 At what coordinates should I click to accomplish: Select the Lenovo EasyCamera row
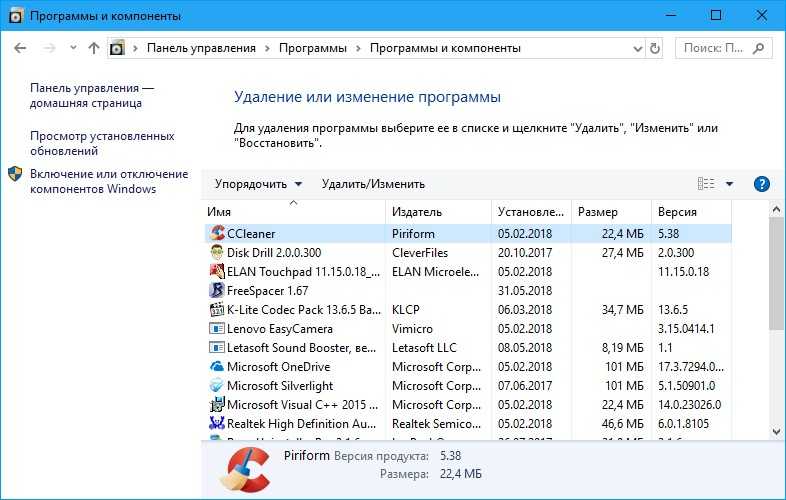[x=468, y=328]
